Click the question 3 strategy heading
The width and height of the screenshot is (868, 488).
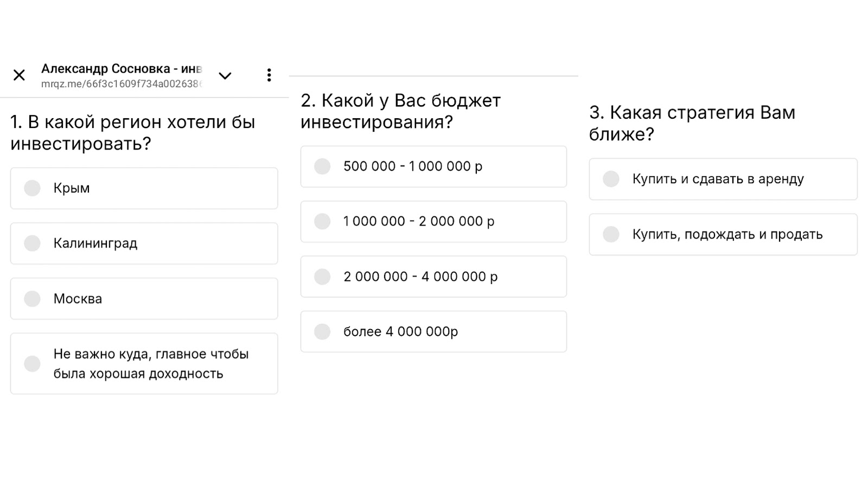[x=692, y=123]
